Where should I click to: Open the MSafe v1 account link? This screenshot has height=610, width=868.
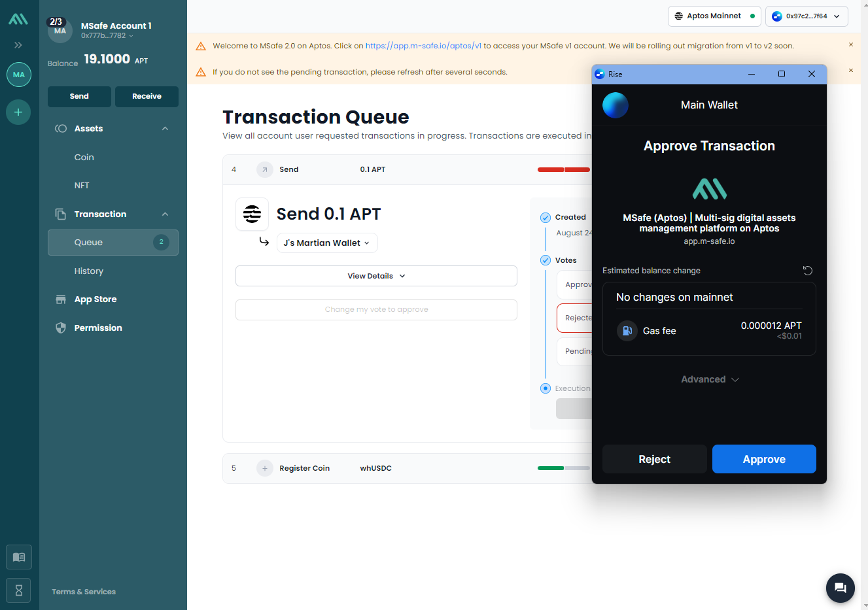coord(423,46)
